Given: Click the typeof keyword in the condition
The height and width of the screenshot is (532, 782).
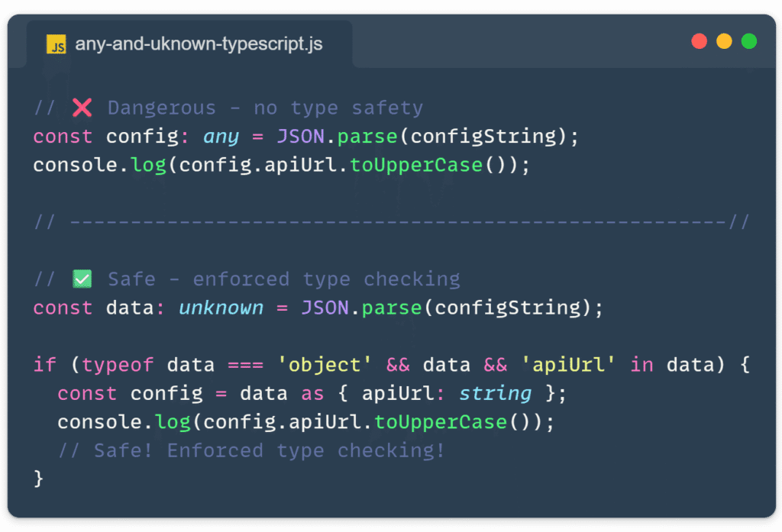Looking at the screenshot, I should (x=118, y=365).
